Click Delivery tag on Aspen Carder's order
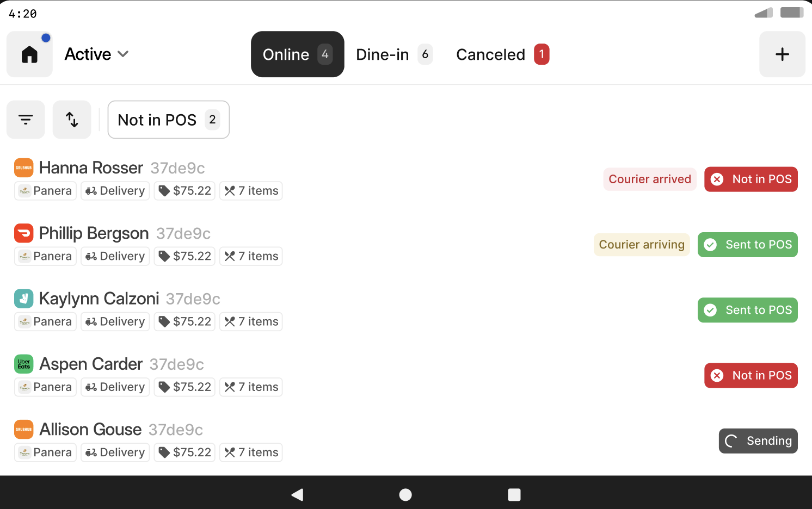Viewport: 812px width, 509px height. pos(115,387)
